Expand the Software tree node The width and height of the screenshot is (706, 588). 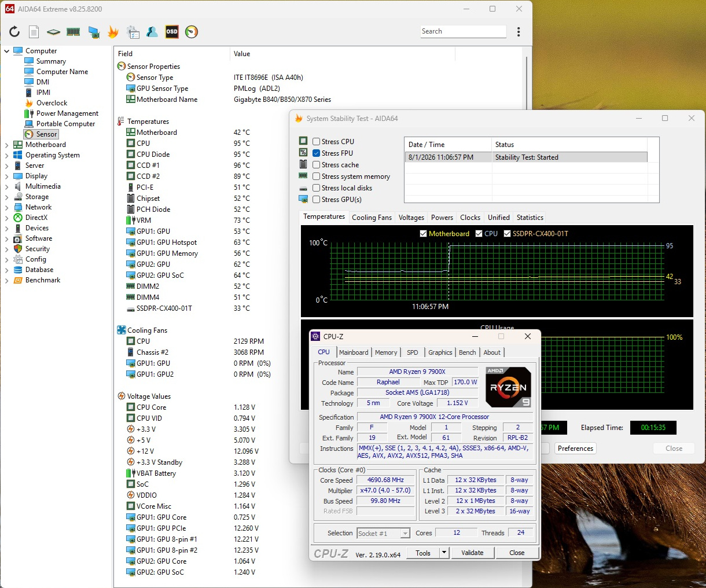point(7,238)
